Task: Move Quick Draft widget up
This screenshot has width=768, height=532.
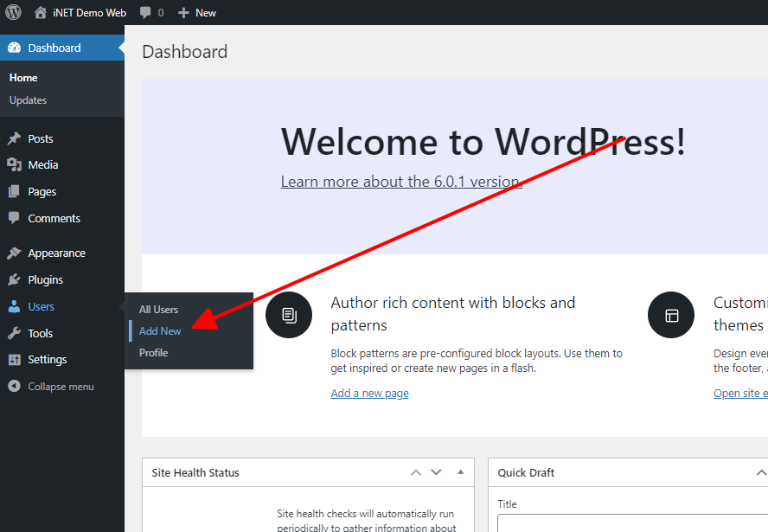Action: [x=761, y=472]
